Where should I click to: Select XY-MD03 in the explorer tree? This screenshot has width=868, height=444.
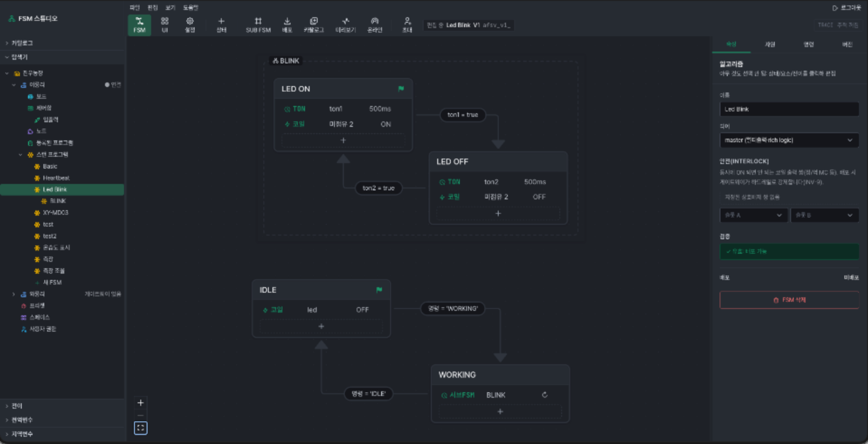coord(55,212)
